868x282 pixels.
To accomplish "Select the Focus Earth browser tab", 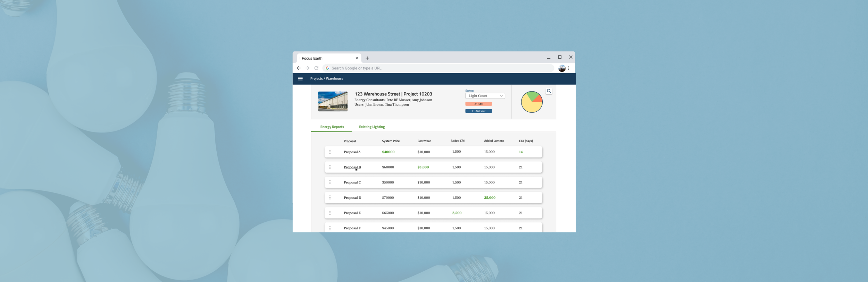I will pos(329,58).
